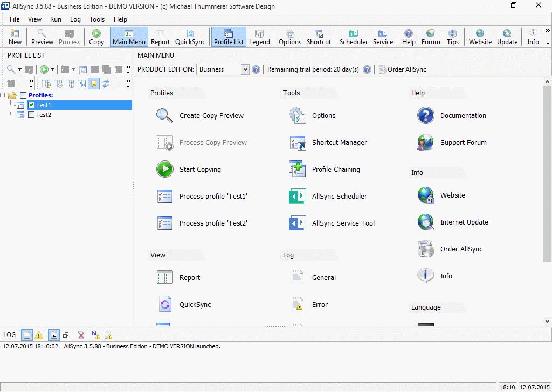This screenshot has width=552, height=392.
Task: Open the QuickSync toolbar button
Action: [x=190, y=36]
